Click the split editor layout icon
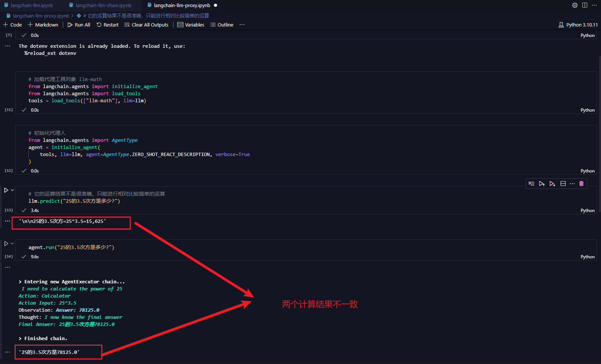The width and height of the screenshot is (601, 364). [x=585, y=5]
